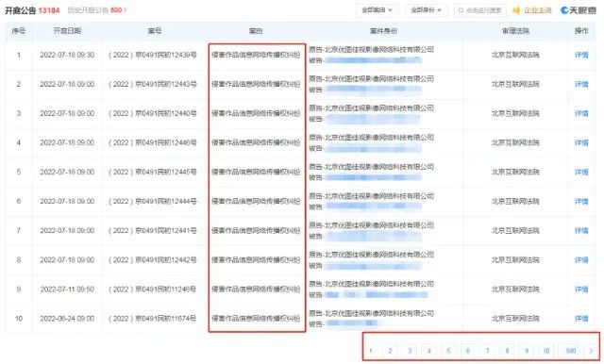Viewport: 604px width, 364px height.
Task: Go to pagination page 10
Action: pyautogui.click(x=545, y=351)
